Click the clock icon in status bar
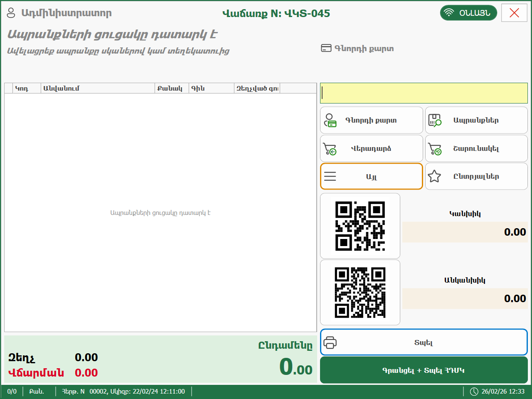The width and height of the screenshot is (532, 399). (474, 392)
